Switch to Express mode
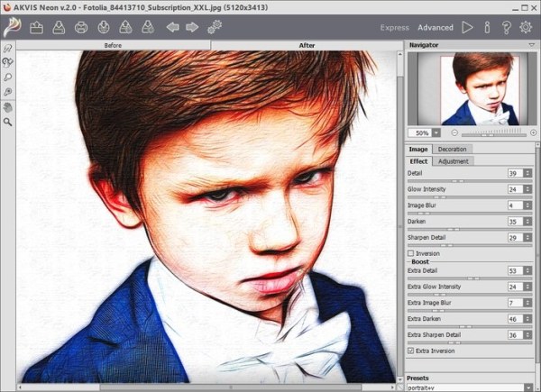Image resolution: width=541 pixels, height=392 pixels. tap(394, 28)
